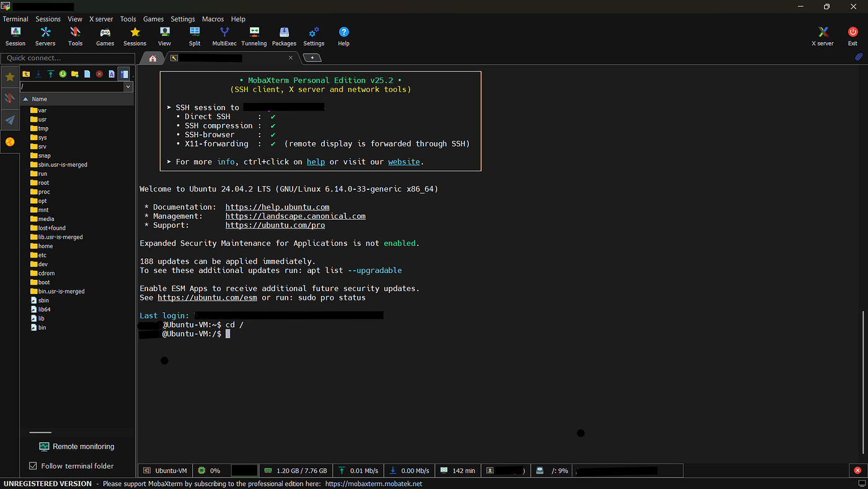The image size is (868, 489).
Task: Toggle the Follow terminal folder checkbox
Action: coord(33,465)
